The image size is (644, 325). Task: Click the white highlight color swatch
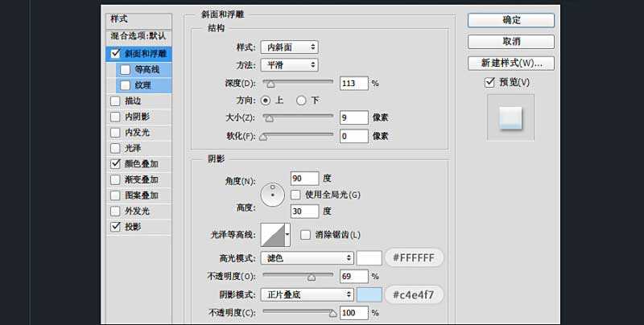click(x=369, y=258)
